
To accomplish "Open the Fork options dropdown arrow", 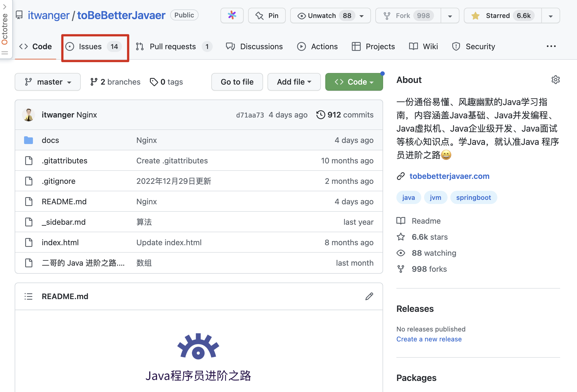I will pyautogui.click(x=450, y=16).
